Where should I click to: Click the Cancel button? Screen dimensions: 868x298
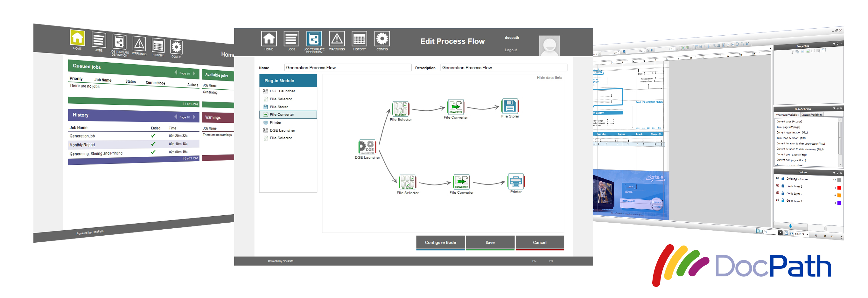(x=539, y=243)
